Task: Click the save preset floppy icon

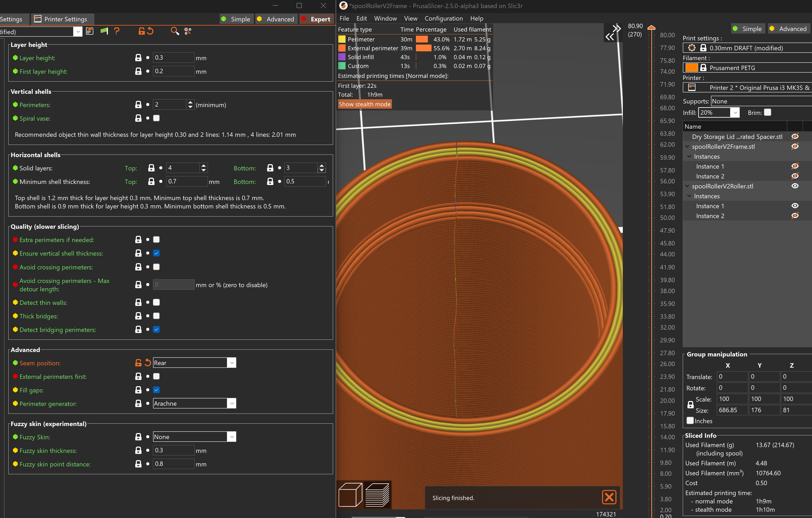Action: (89, 31)
